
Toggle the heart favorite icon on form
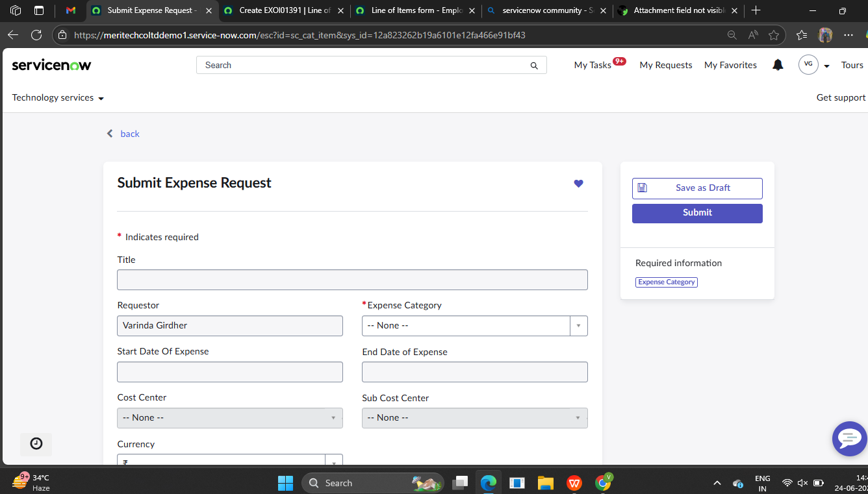pos(578,184)
